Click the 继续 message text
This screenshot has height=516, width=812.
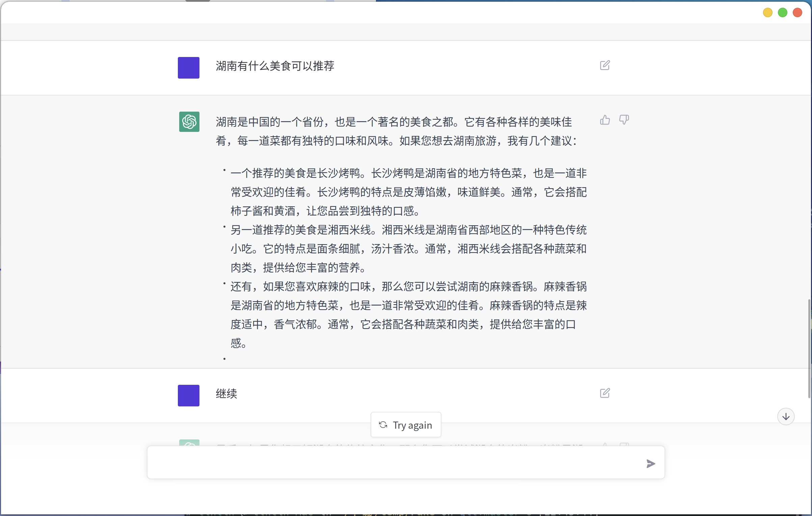[226, 394]
